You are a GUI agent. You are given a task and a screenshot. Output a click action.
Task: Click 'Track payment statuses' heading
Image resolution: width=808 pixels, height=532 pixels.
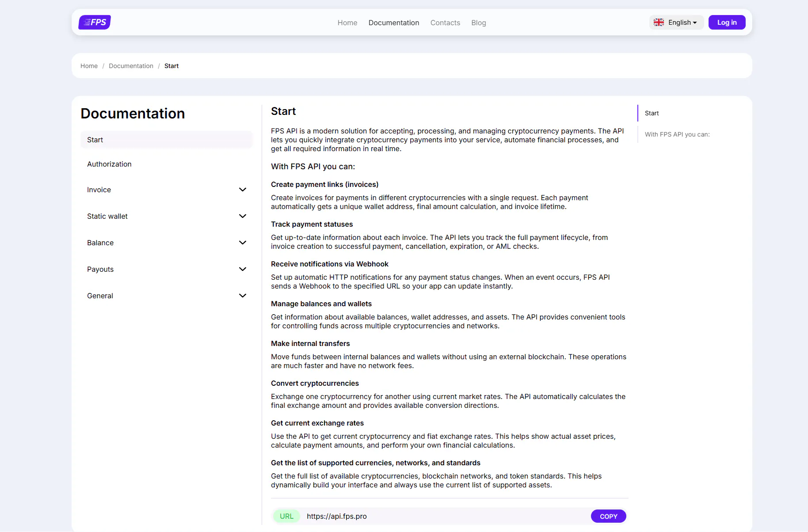(312, 224)
